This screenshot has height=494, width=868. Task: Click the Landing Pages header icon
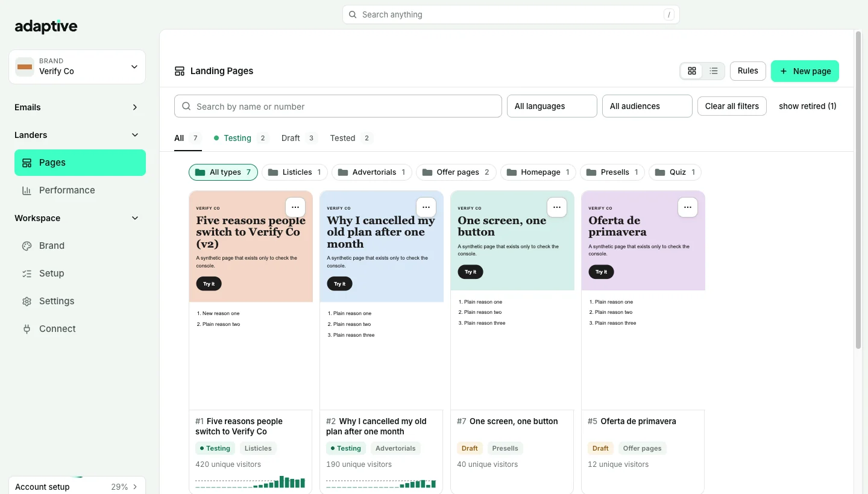180,71
